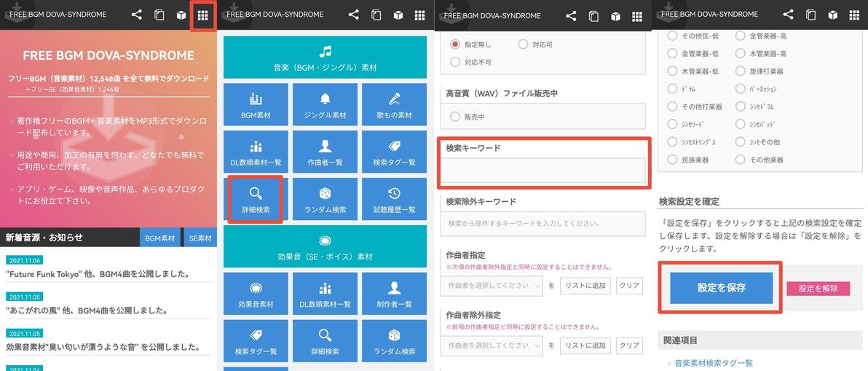Select 金管楽器-高 instrument radio button

(741, 36)
